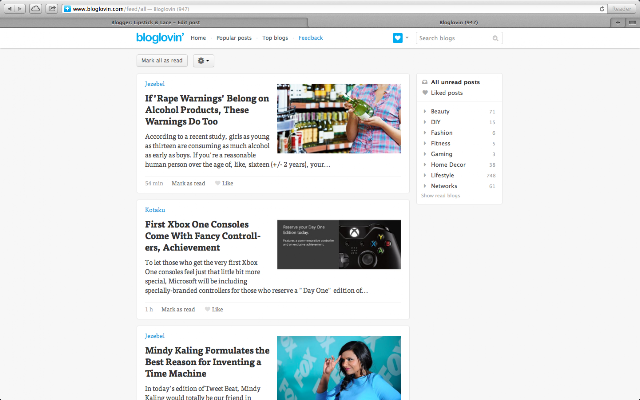640x400 pixels.
Task: Open dropdown arrow beside heart icon
Action: (407, 38)
